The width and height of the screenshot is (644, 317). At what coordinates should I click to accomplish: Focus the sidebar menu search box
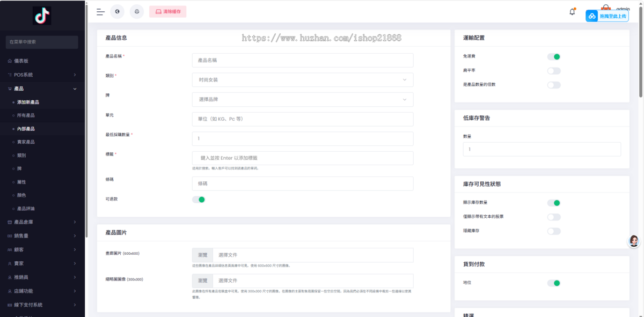[42, 42]
